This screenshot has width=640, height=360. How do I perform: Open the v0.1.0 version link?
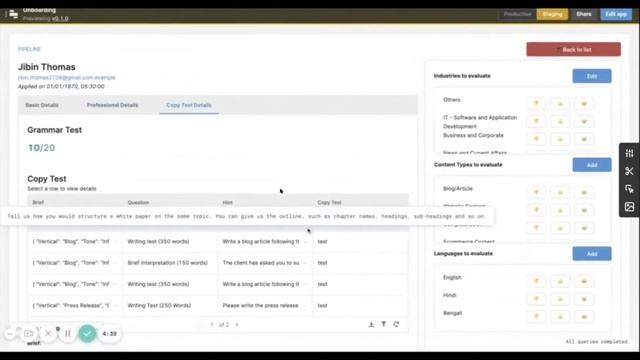(x=60, y=19)
